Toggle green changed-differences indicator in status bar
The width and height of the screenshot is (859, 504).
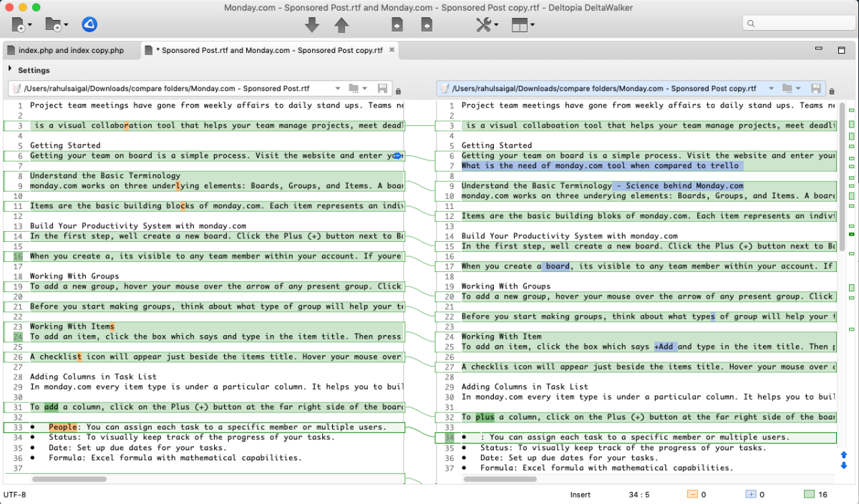tap(809, 494)
